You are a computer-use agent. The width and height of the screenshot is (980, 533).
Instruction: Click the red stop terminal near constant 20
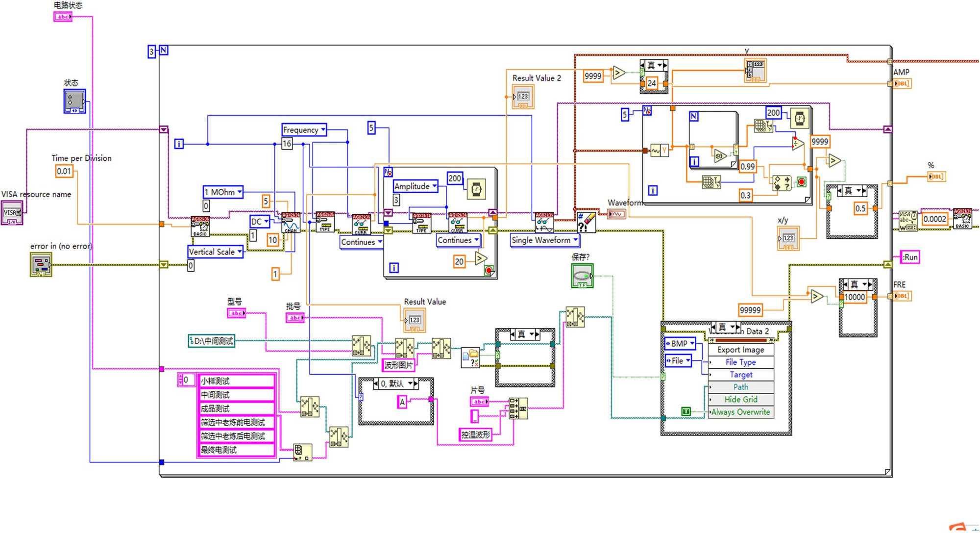pyautogui.click(x=489, y=270)
